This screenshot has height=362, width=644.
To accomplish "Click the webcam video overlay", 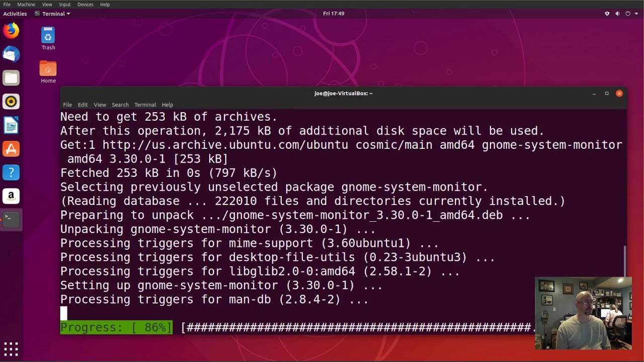I will pyautogui.click(x=584, y=313).
